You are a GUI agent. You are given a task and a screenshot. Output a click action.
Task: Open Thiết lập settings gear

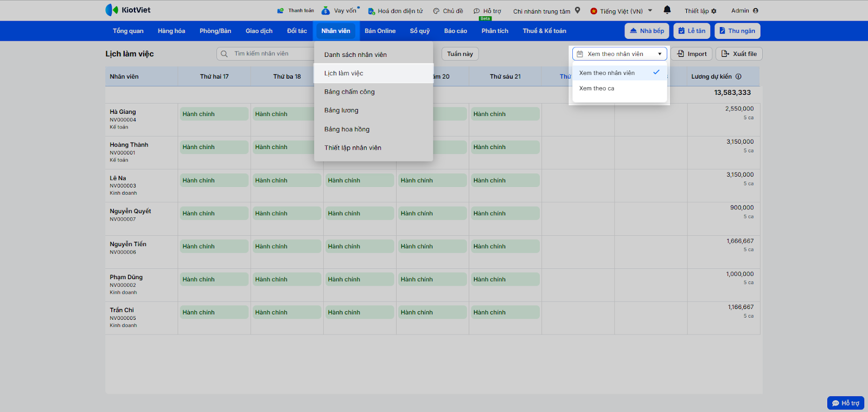700,11
